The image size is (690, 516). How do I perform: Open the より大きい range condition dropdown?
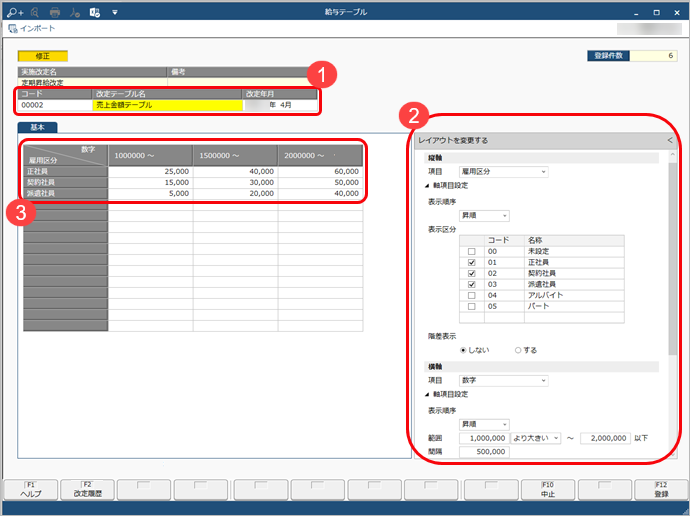[x=538, y=437]
